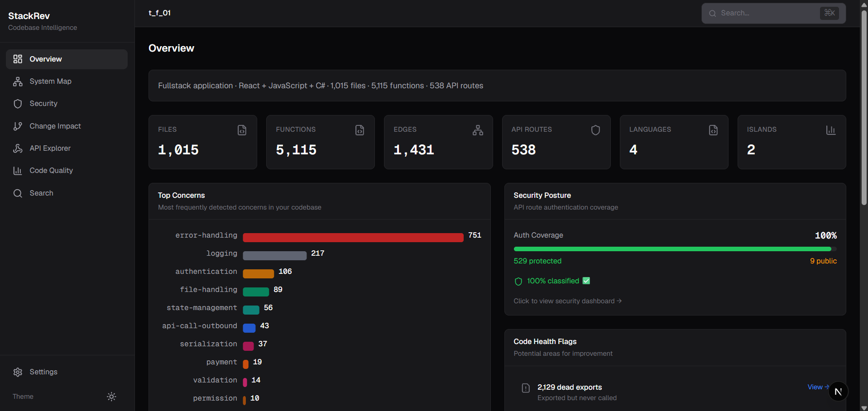Click the 'permission' concern label
This screenshot has width=868, height=411.
click(x=215, y=398)
